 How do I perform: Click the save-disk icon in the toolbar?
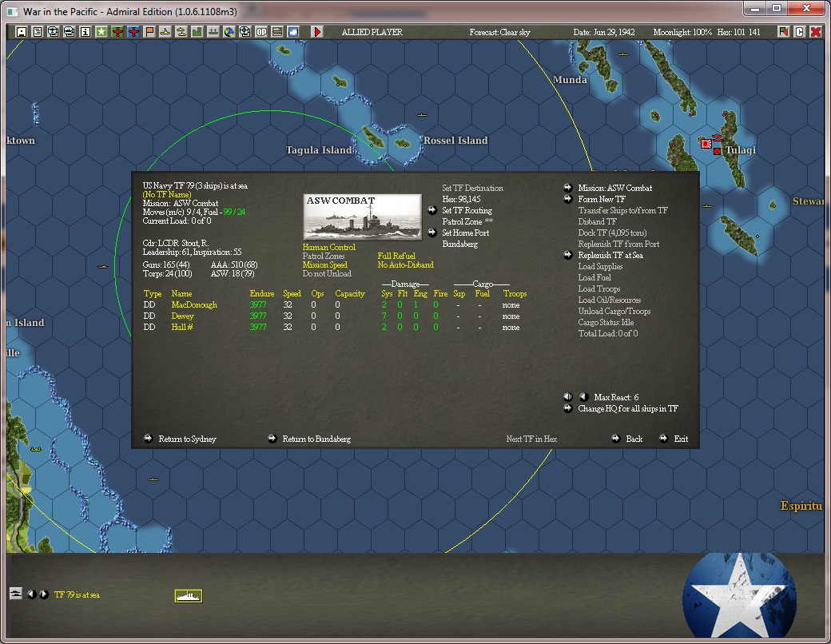coord(22,32)
